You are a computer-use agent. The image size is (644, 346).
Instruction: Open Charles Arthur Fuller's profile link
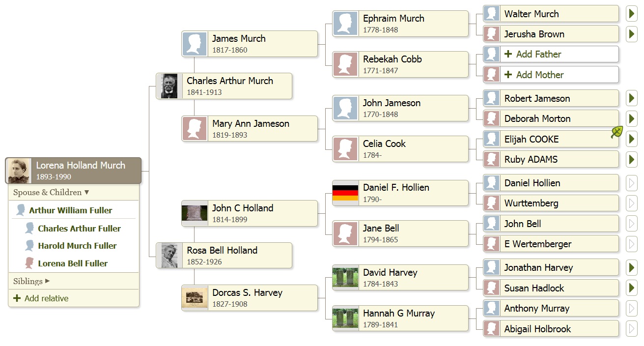[79, 229]
